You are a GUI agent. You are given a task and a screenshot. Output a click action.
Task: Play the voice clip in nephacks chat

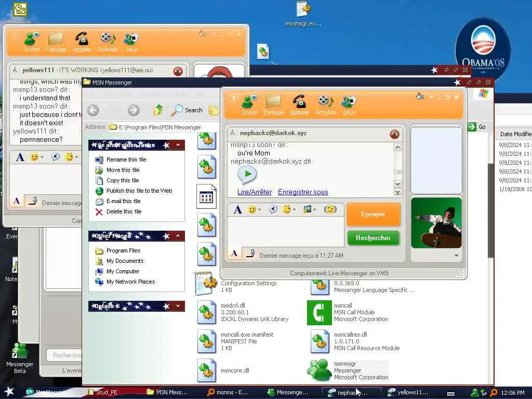(x=247, y=174)
